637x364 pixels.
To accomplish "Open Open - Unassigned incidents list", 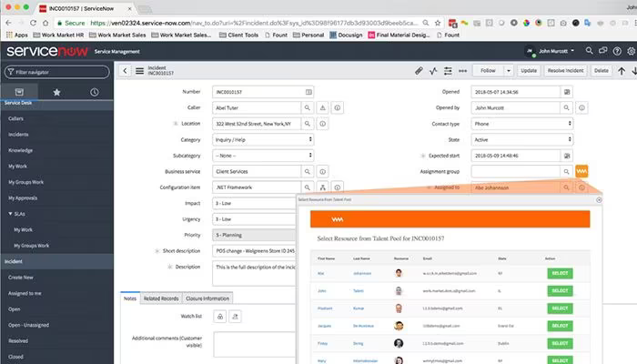I will click(x=28, y=325).
